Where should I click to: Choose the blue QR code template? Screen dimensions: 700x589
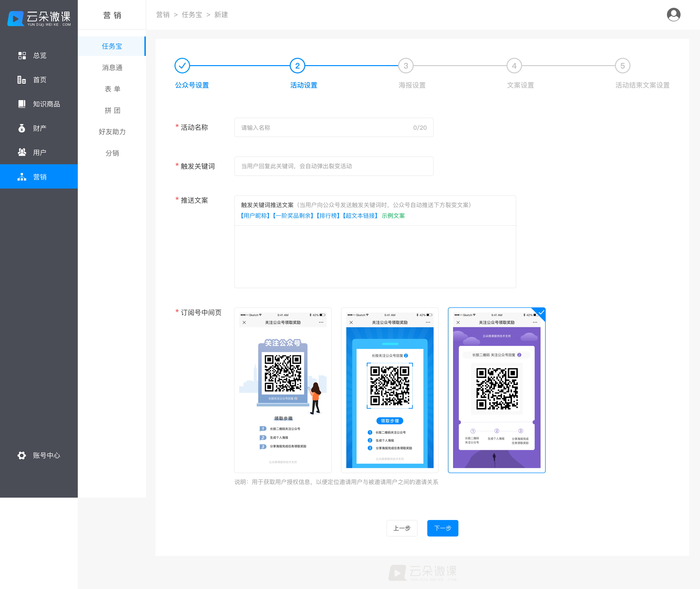click(x=390, y=390)
